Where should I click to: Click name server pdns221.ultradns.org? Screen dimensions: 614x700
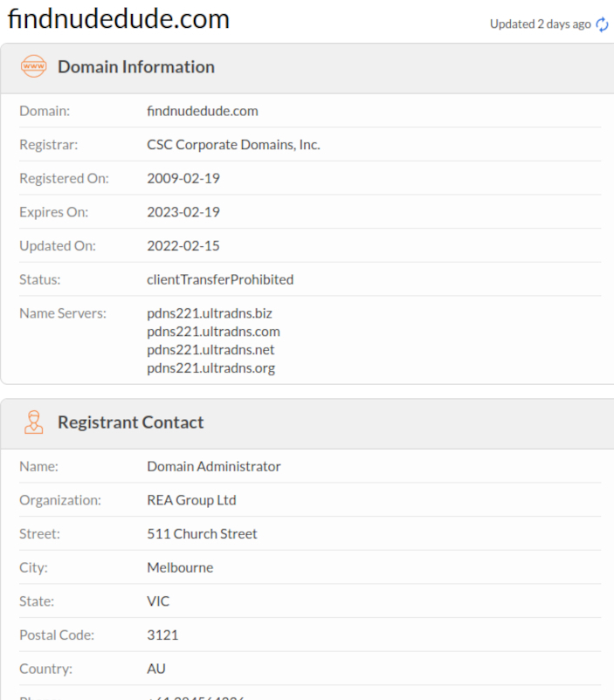point(210,368)
